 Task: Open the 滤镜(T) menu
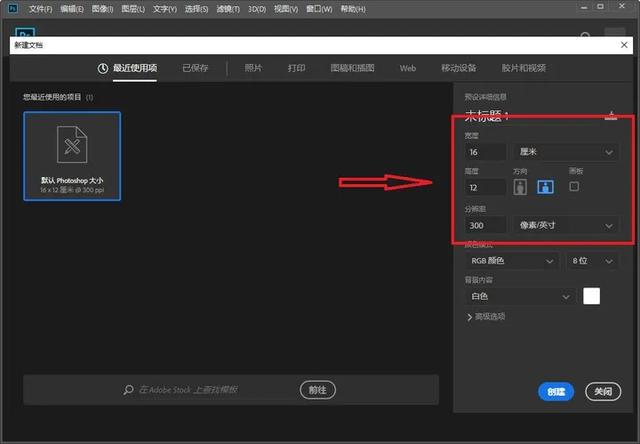pyautogui.click(x=228, y=9)
